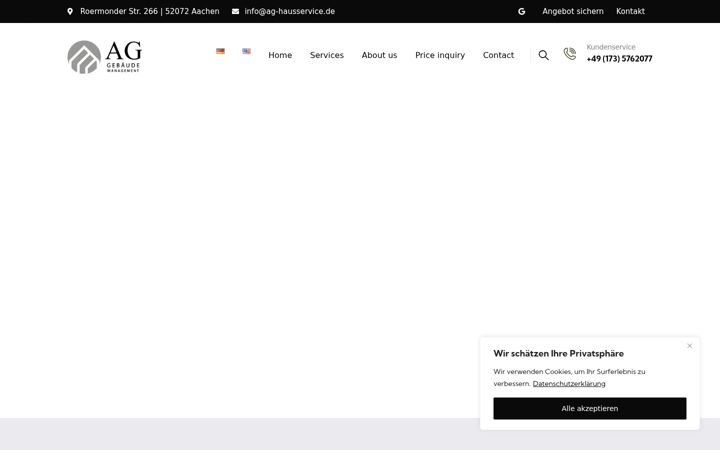Call phone number +49 (173) 5762077

click(619, 59)
